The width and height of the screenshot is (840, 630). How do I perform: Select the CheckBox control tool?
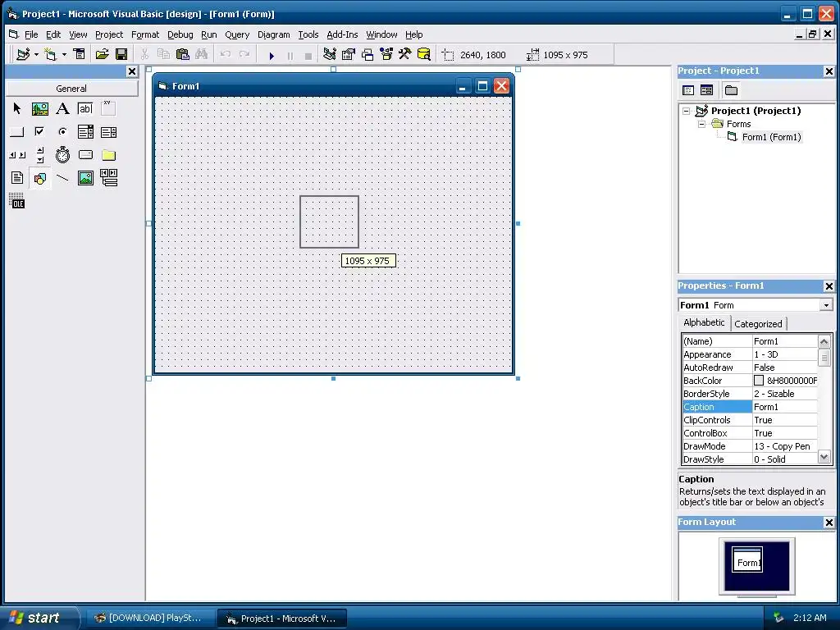click(x=40, y=132)
